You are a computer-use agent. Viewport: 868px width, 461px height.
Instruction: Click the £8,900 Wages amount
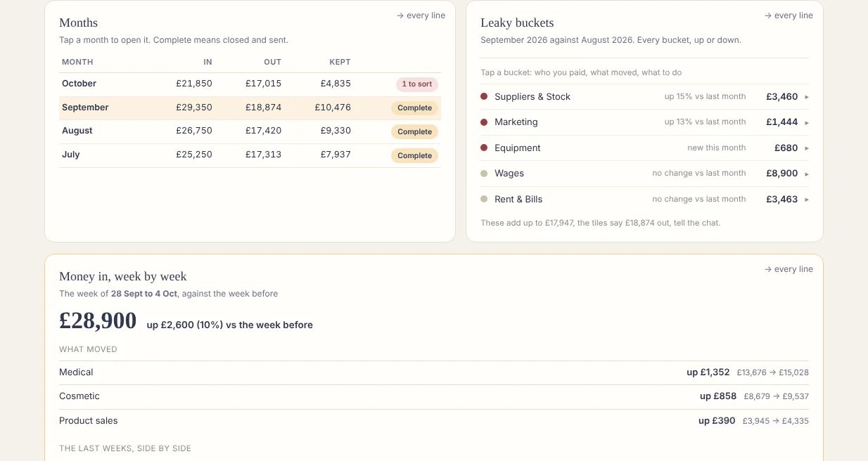click(x=782, y=174)
